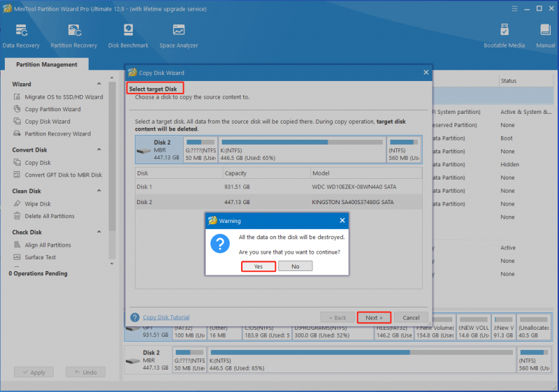The image size is (559, 392).
Task: Select Align All Partitions option
Action: click(48, 245)
